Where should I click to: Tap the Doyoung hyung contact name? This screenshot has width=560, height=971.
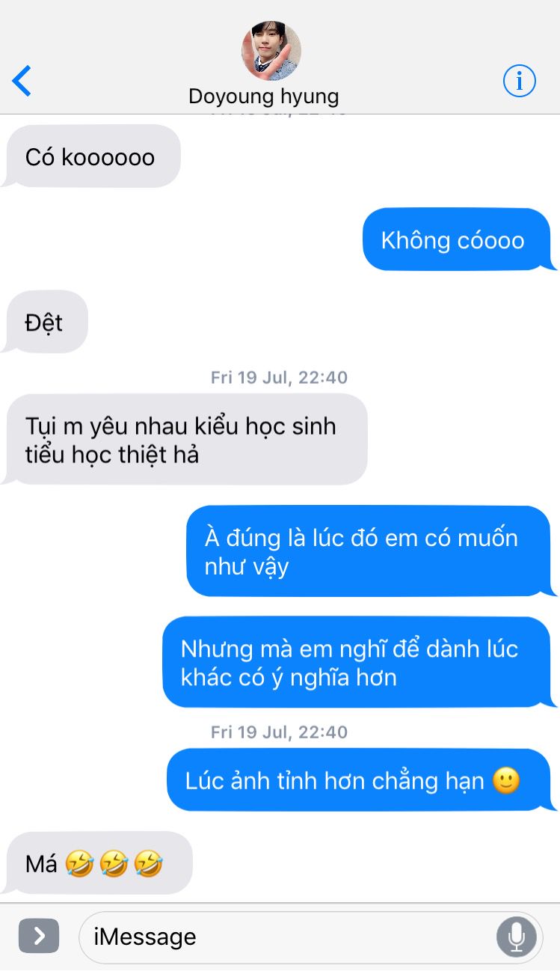click(264, 97)
